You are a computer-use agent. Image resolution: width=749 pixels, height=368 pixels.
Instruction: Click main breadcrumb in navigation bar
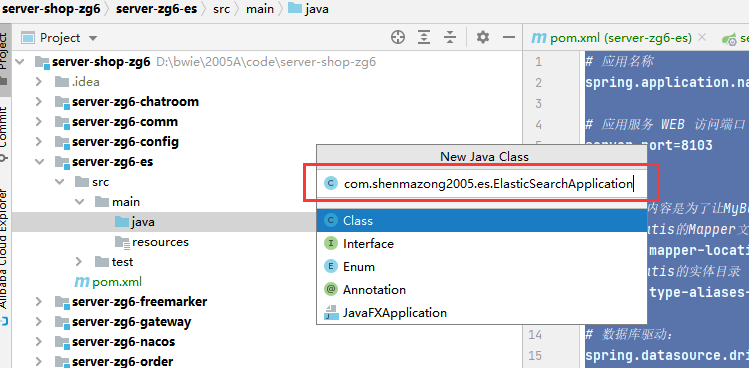pyautogui.click(x=260, y=9)
